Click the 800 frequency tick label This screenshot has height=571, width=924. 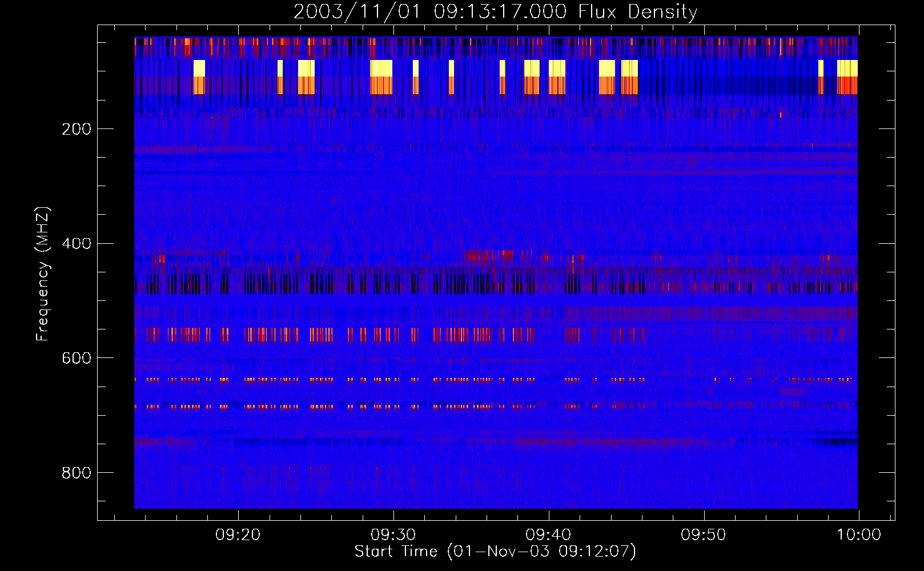[77, 473]
